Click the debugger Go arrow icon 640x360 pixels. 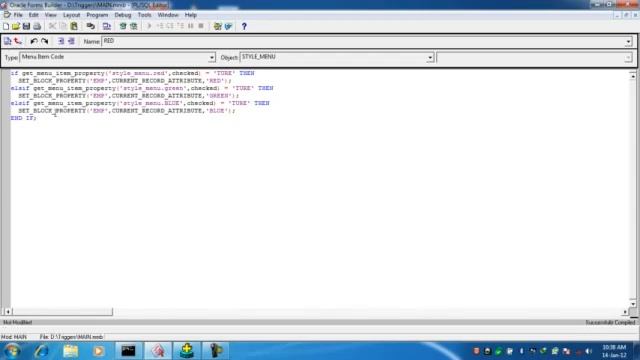(149, 27)
